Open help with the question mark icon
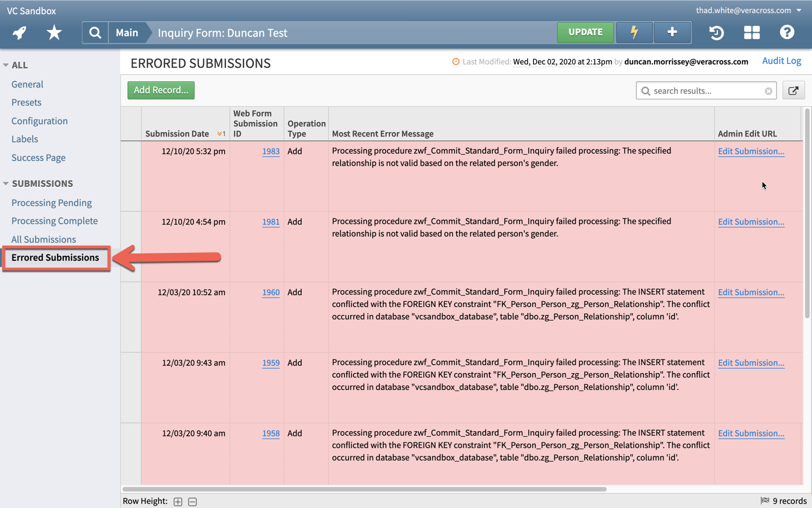The image size is (812, 508). coord(787,32)
